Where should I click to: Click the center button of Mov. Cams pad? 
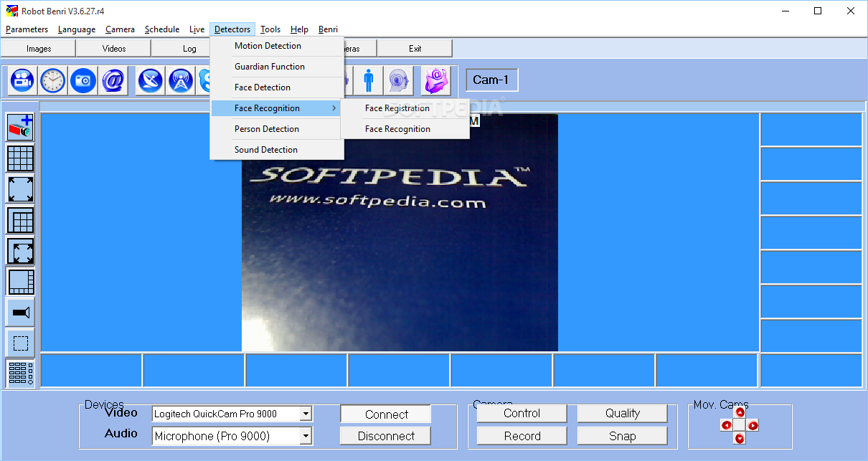tap(740, 425)
